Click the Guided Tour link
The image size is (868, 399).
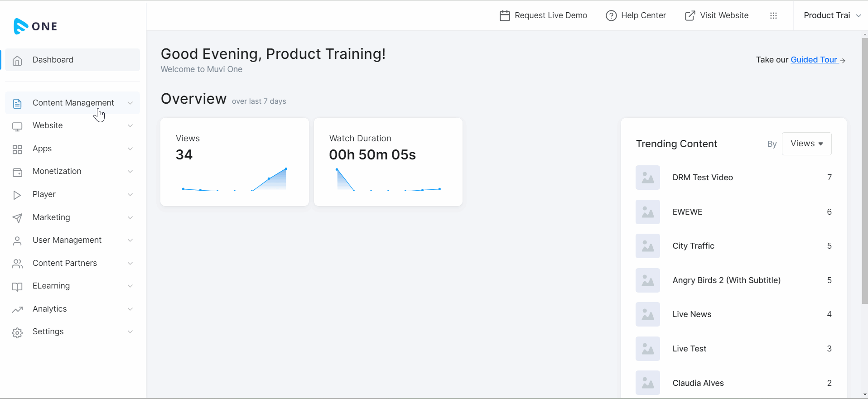tap(814, 60)
